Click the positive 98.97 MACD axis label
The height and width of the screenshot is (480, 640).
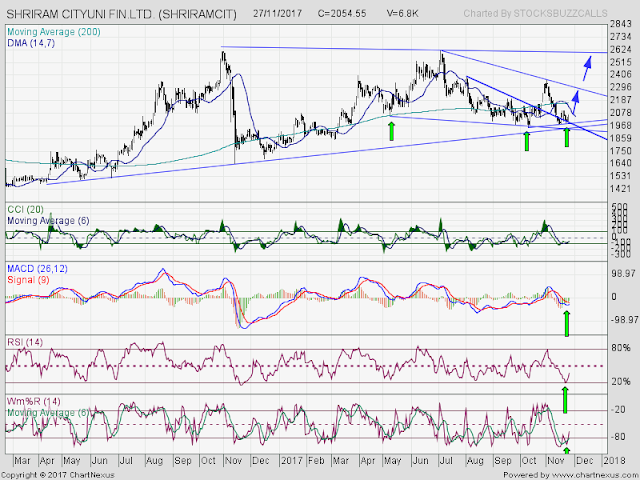[624, 273]
